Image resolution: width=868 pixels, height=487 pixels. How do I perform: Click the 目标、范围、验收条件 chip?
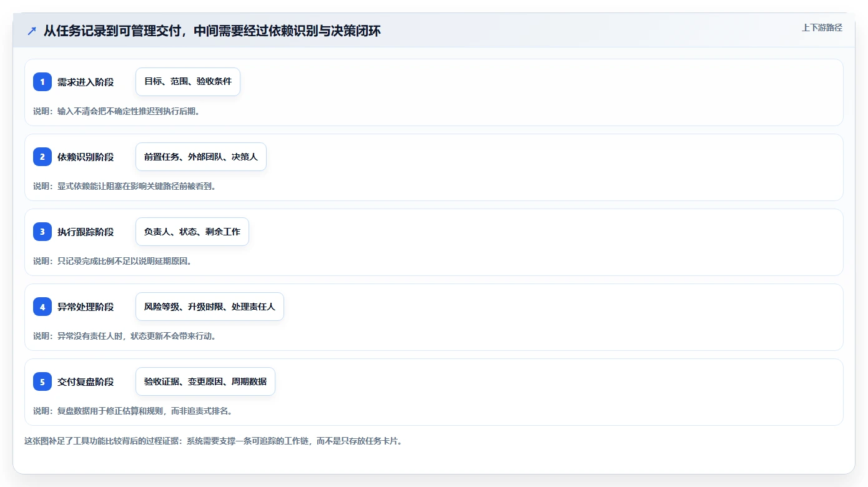pos(188,82)
